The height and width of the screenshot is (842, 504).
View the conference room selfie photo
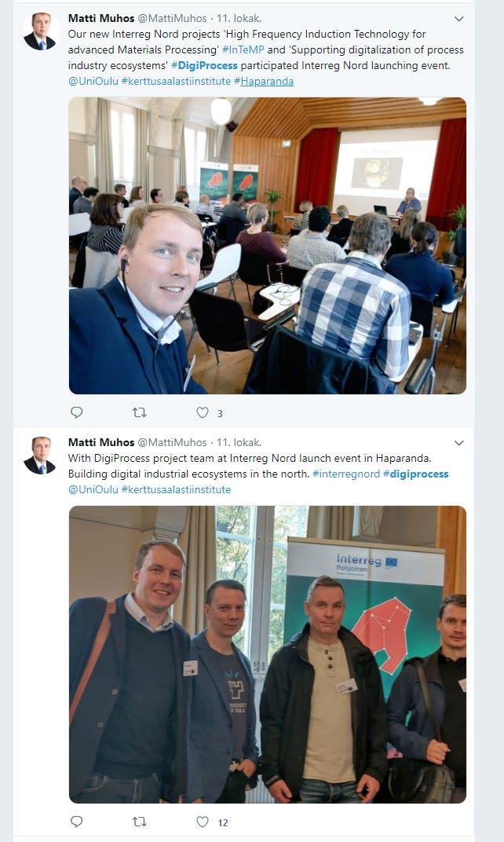coord(267,245)
